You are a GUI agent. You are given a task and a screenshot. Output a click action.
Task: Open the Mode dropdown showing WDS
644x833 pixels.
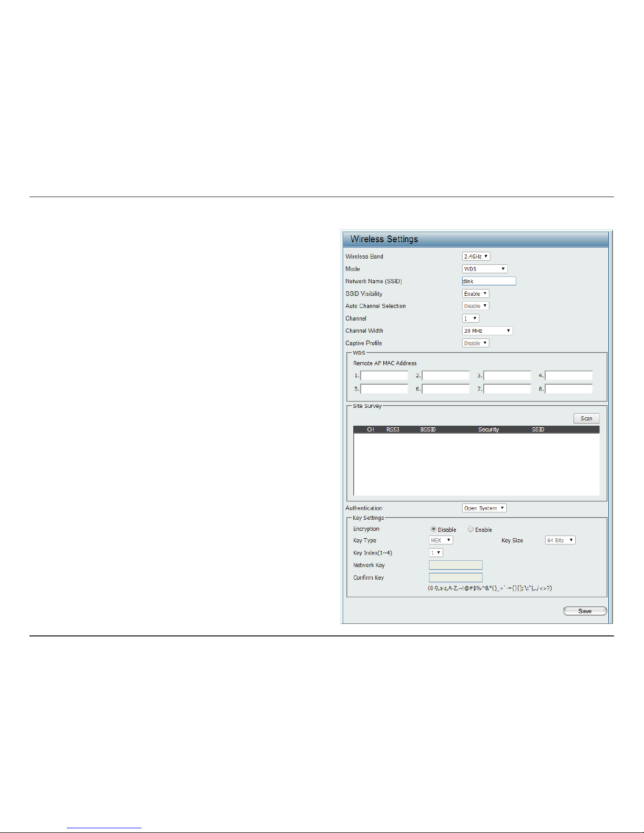[485, 269]
